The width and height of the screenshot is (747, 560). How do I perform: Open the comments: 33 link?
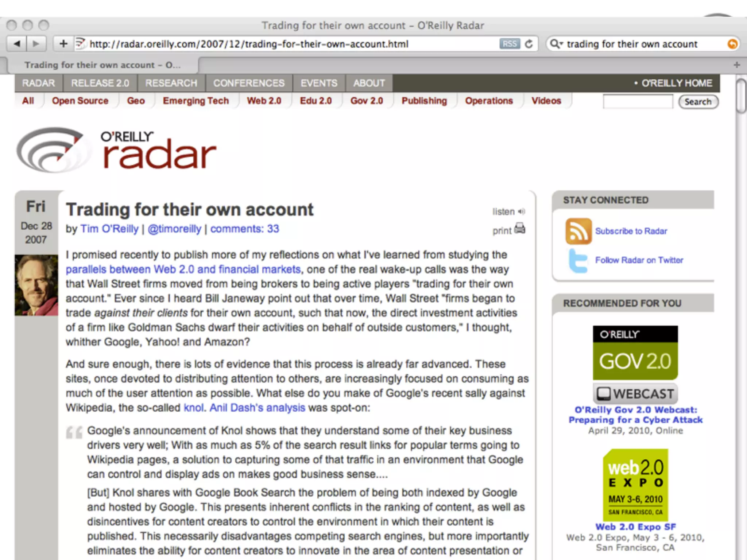(x=244, y=229)
